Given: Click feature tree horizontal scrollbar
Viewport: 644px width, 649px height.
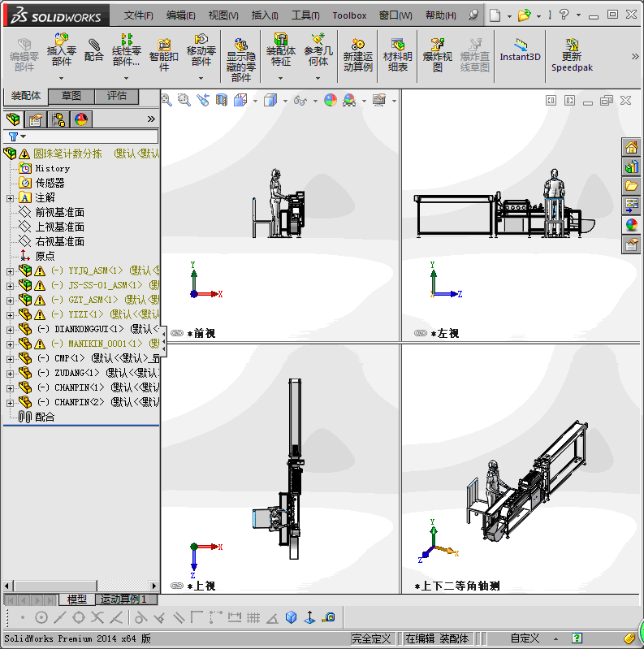Looking at the screenshot, I should [x=55, y=586].
